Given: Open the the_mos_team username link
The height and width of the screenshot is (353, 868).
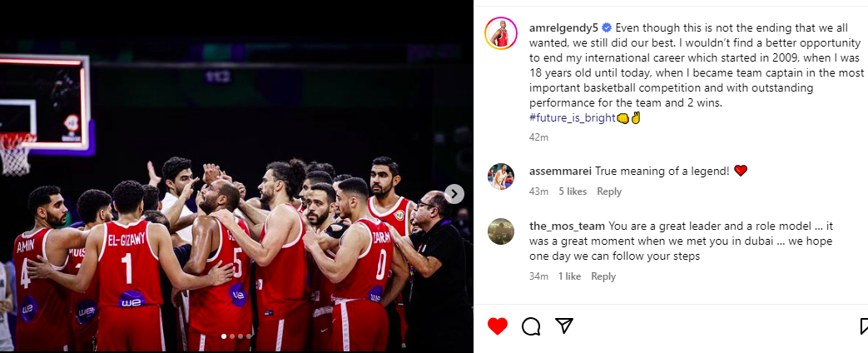Looking at the screenshot, I should click(568, 226).
